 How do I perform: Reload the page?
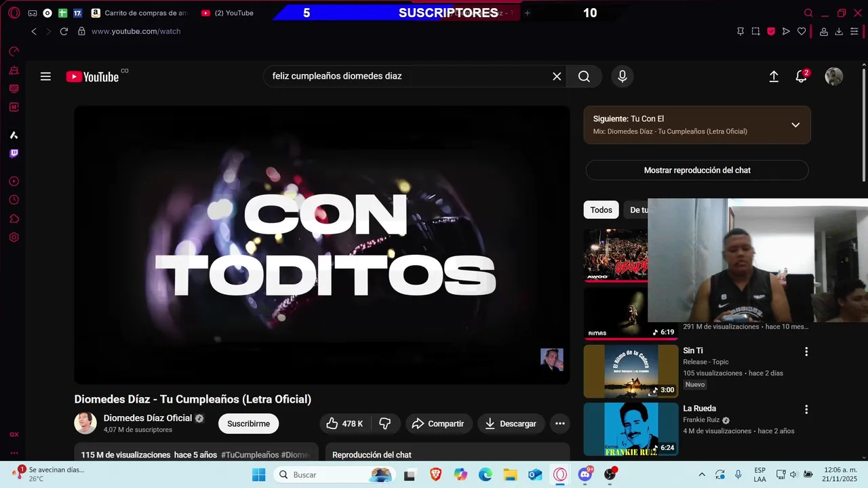[x=64, y=31]
